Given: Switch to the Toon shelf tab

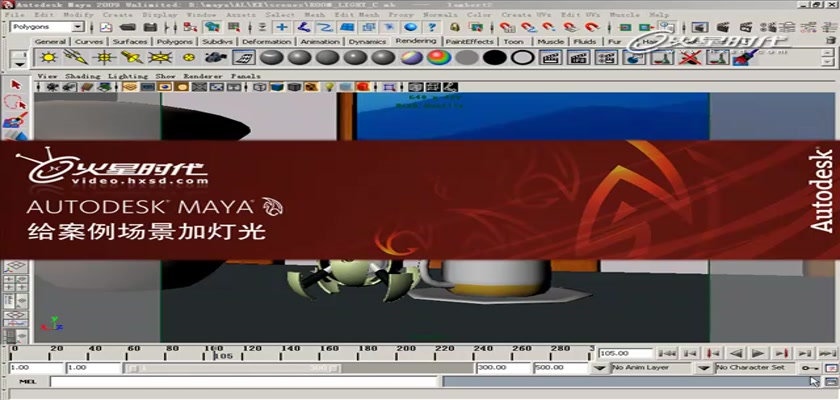Looking at the screenshot, I should [513, 41].
